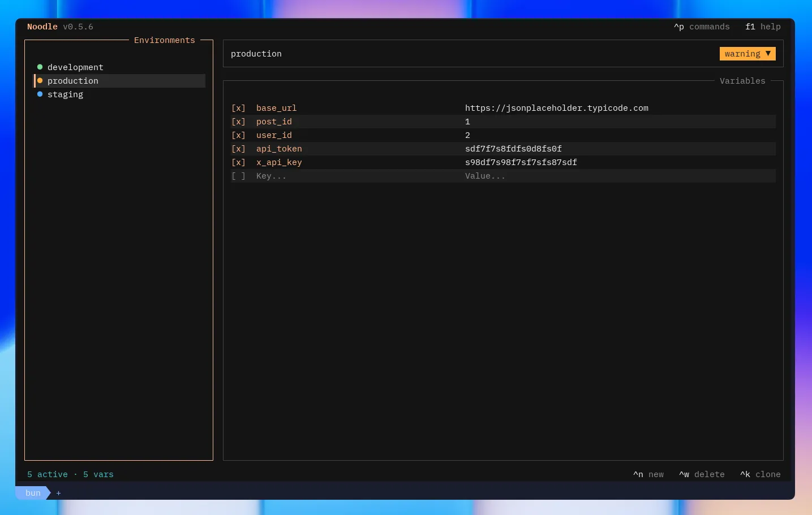This screenshot has width=812, height=515.
Task: Toggle the x_api_key variable checkbox
Action: 238,162
